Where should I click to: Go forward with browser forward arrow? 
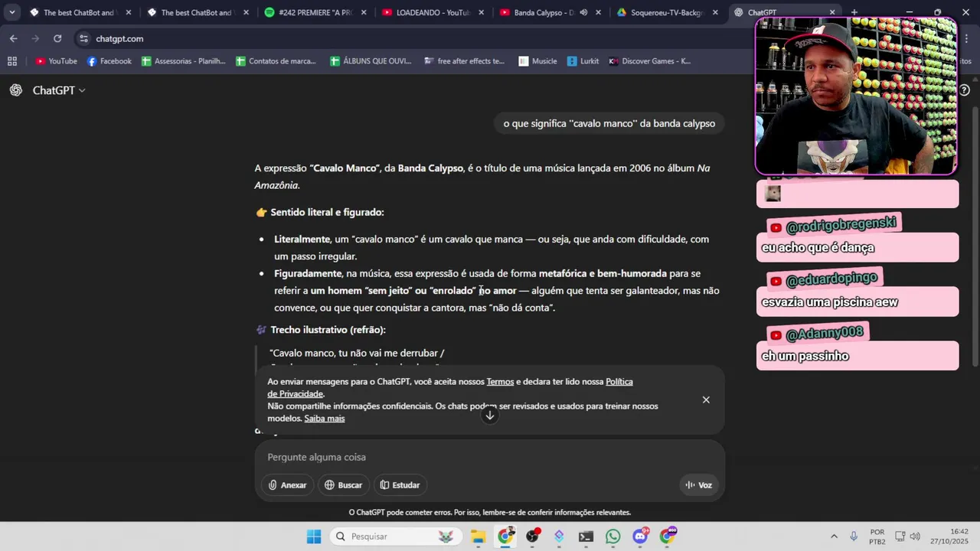[x=35, y=38]
